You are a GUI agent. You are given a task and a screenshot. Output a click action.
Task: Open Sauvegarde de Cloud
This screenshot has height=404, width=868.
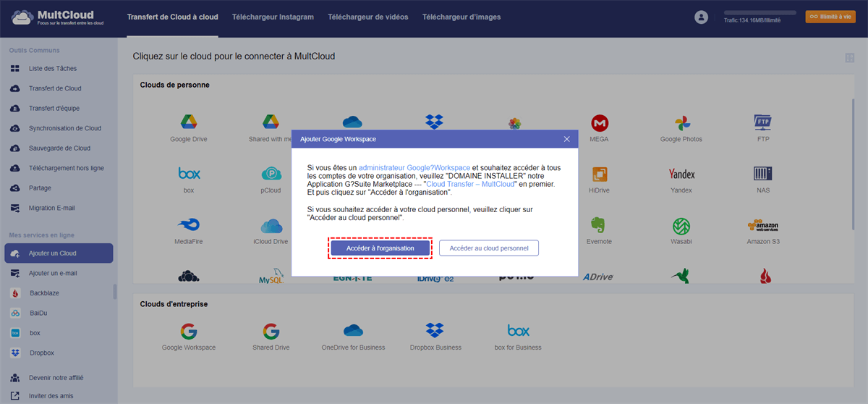[59, 148]
